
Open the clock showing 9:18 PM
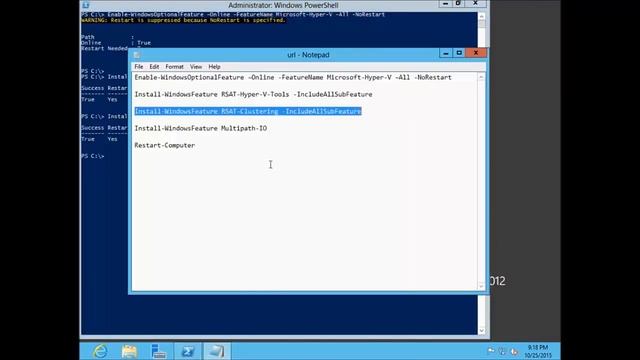(x=538, y=351)
